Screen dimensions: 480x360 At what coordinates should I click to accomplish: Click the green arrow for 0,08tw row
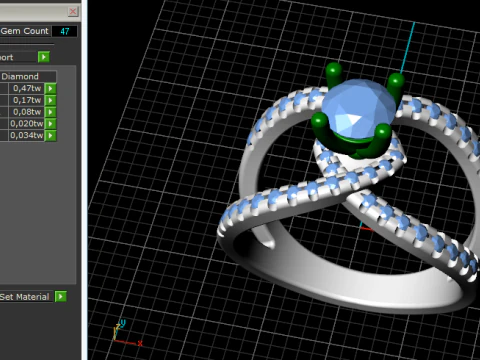[x=51, y=112]
